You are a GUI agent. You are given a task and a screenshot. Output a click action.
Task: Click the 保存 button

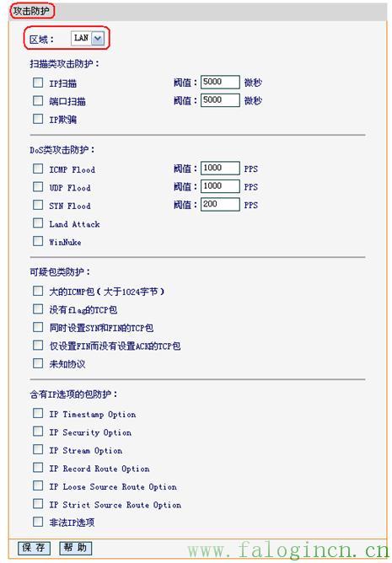[34, 548]
